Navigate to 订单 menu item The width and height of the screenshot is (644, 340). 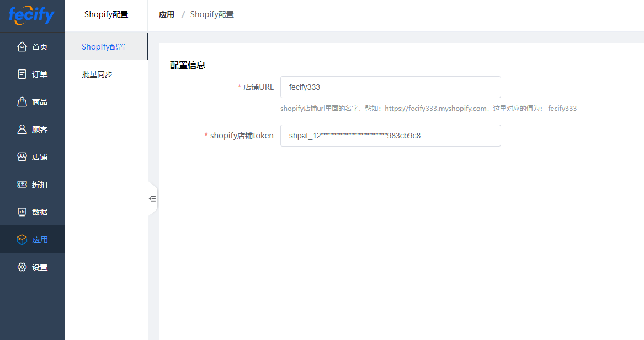pos(33,74)
